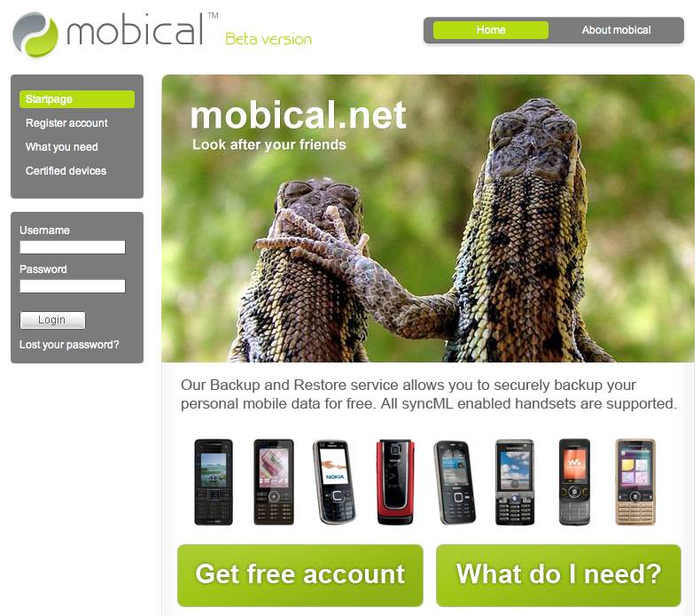Viewport: 700px width, 616px height.
Task: Choose the gold-colored phone image
Action: tap(634, 482)
